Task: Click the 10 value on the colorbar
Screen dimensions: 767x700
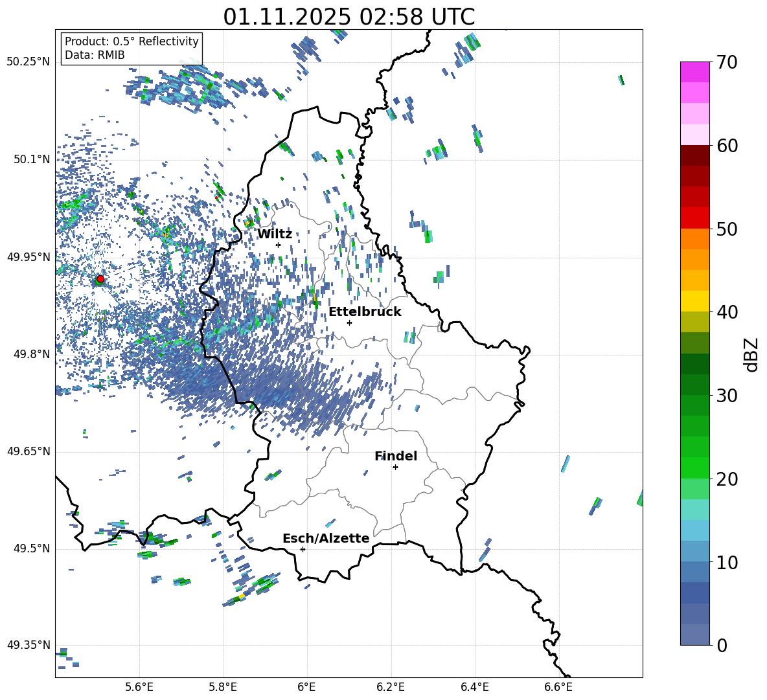Action: point(727,562)
